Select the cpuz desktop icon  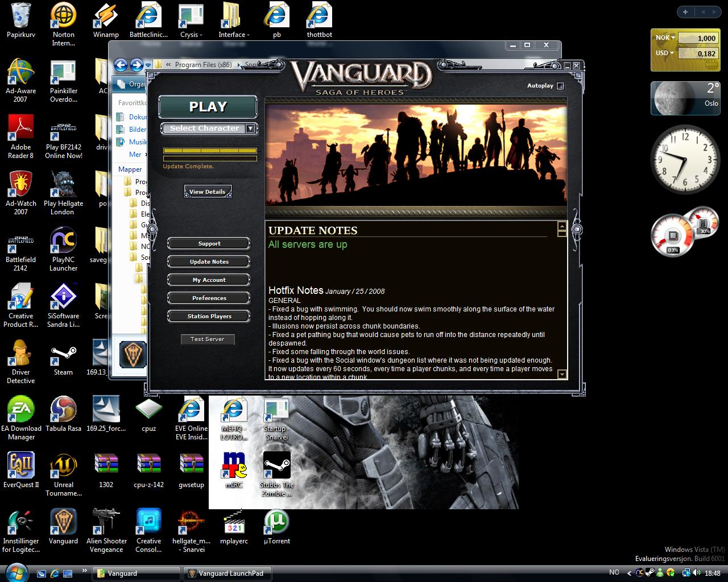click(148, 415)
